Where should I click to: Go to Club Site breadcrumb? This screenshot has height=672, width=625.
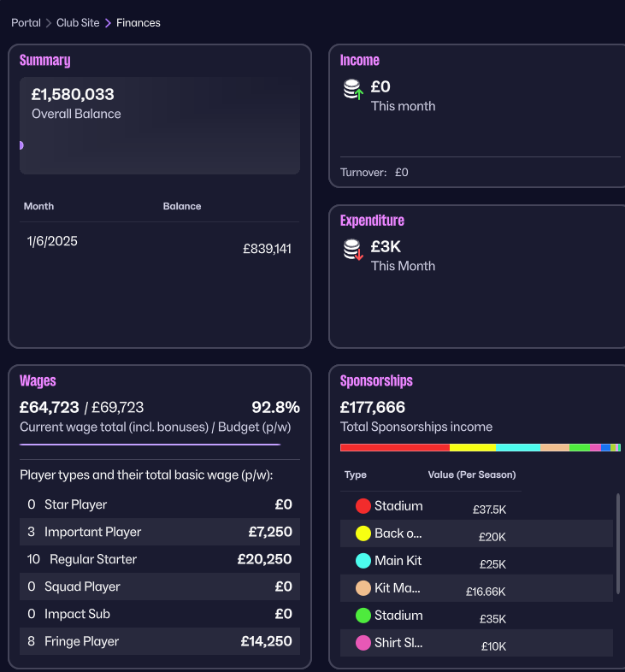coord(78,23)
